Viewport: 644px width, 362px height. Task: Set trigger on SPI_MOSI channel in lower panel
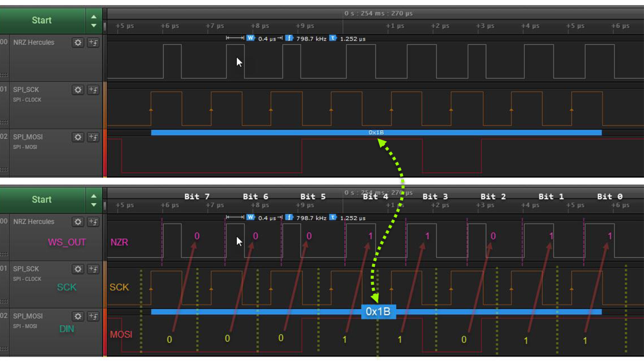(93, 316)
